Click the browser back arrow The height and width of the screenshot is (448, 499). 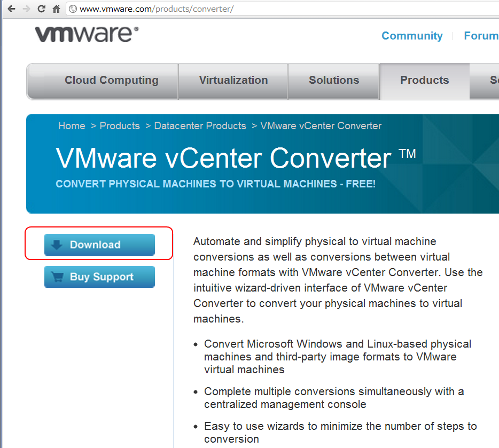pos(11,9)
